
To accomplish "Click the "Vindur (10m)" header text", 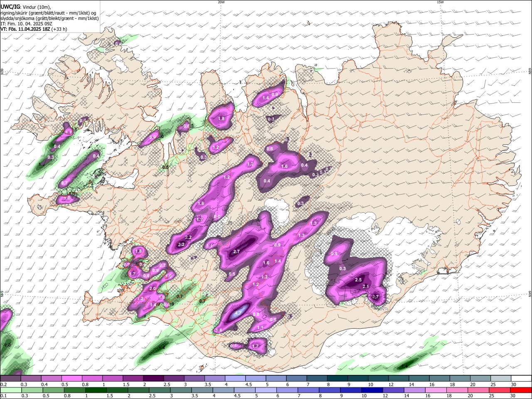I will pos(37,7).
